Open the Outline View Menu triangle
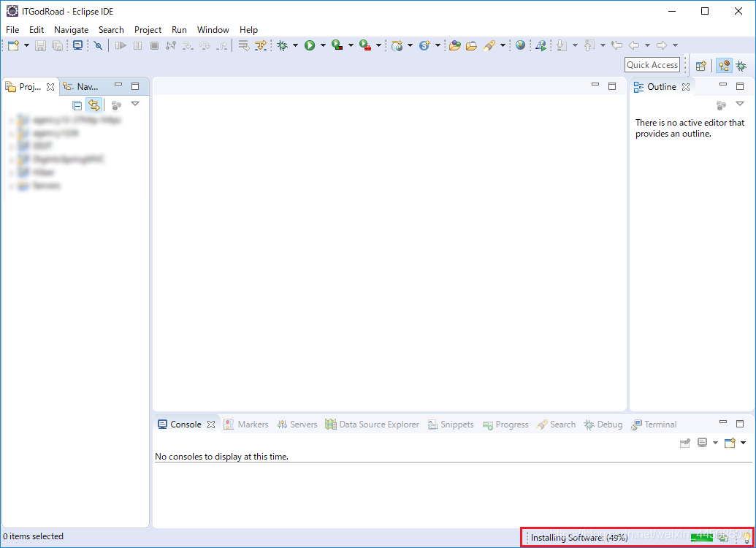756x548 pixels. [740, 104]
